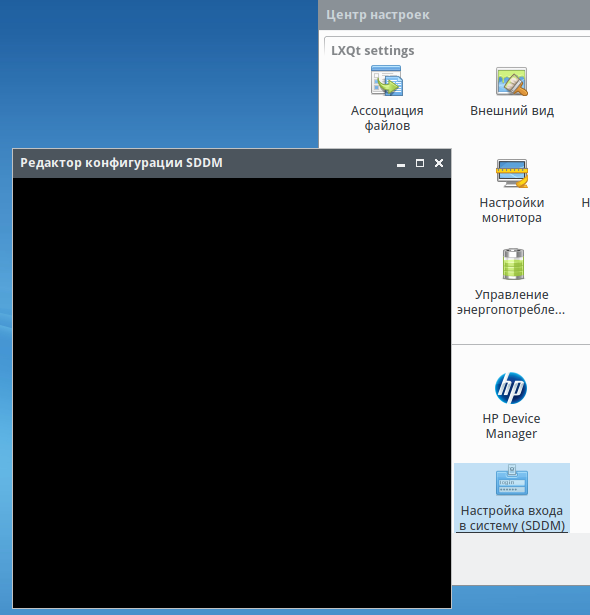
Task: Launch Настройки монитора monitor icon
Action: point(512,173)
